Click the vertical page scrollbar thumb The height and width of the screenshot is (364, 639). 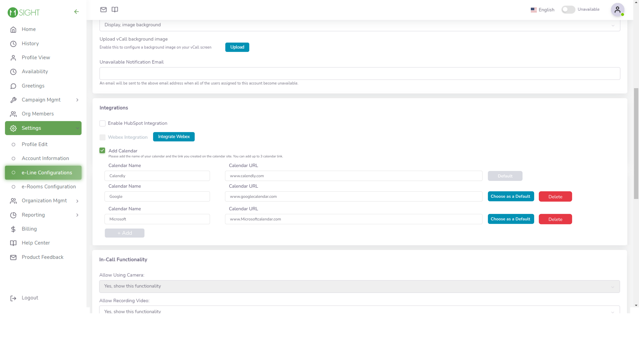(x=636, y=144)
